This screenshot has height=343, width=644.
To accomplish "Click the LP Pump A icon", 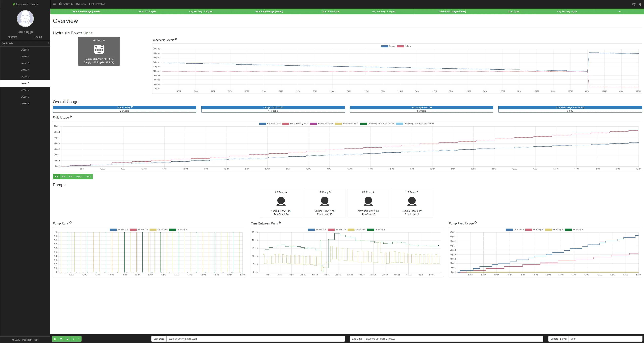I will click(281, 201).
